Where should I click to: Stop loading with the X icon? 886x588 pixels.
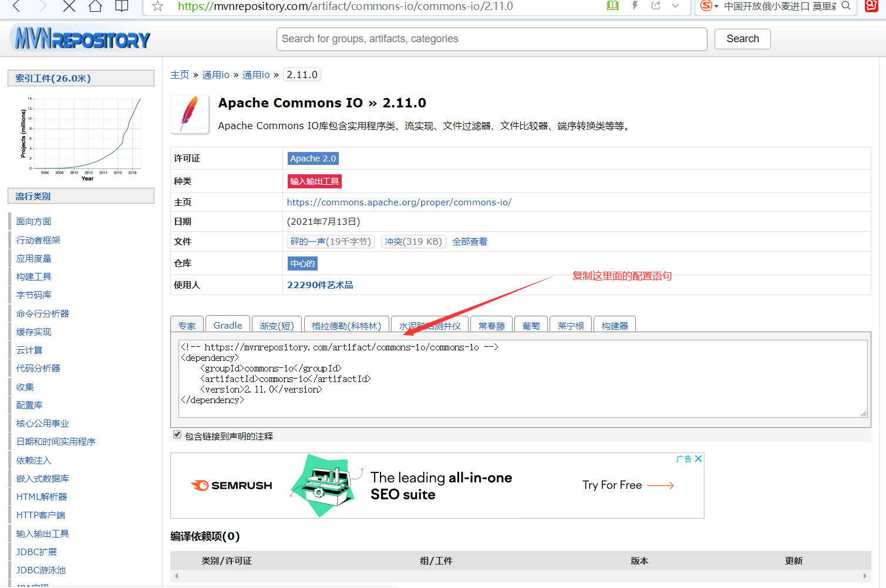69,6
